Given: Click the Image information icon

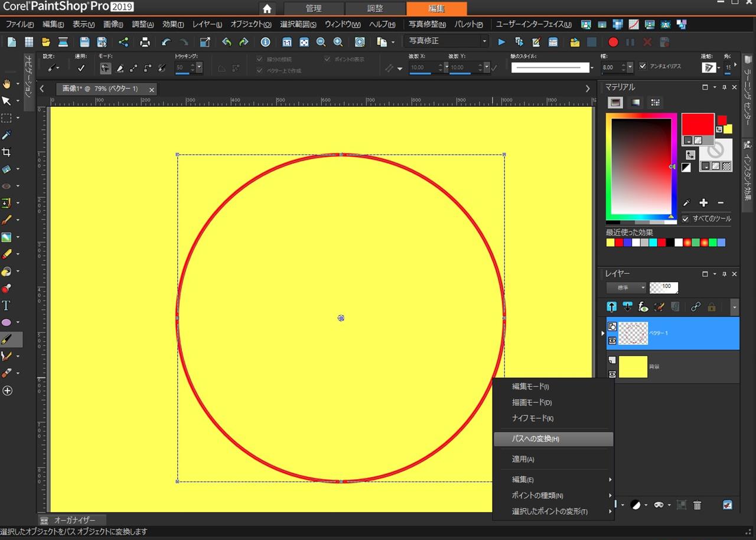Looking at the screenshot, I should (x=265, y=42).
